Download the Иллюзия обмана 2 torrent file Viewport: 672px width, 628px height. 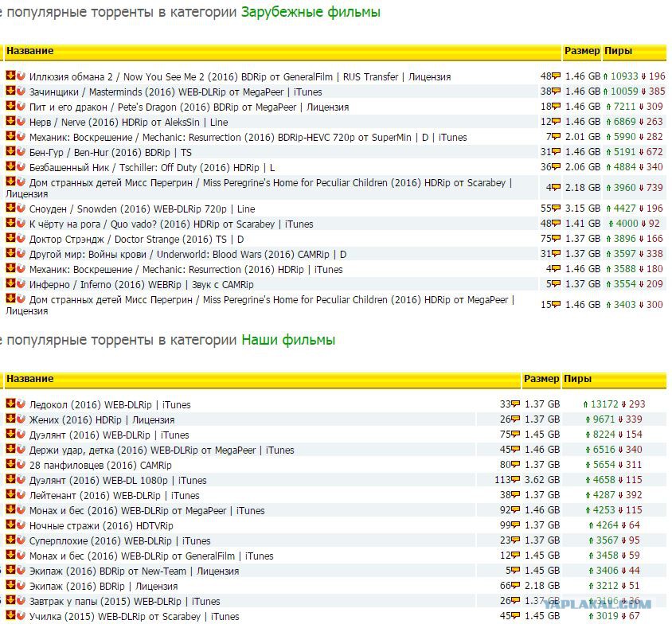point(10,76)
